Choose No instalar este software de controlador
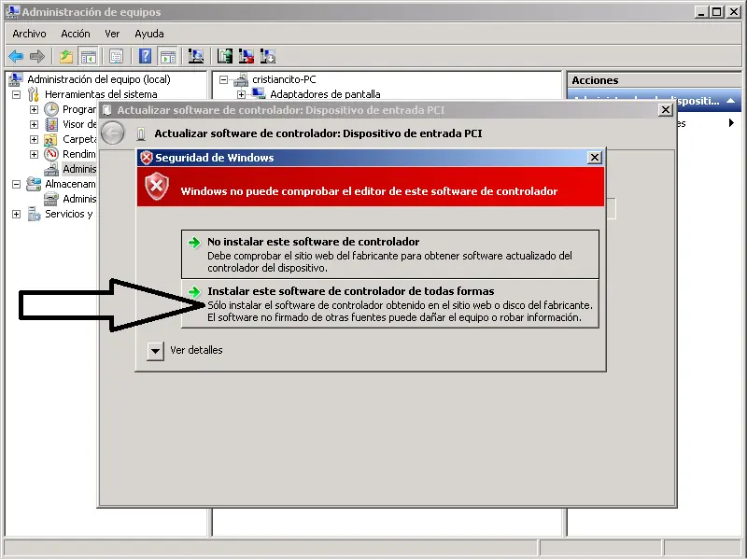This screenshot has width=747, height=560. click(389, 254)
